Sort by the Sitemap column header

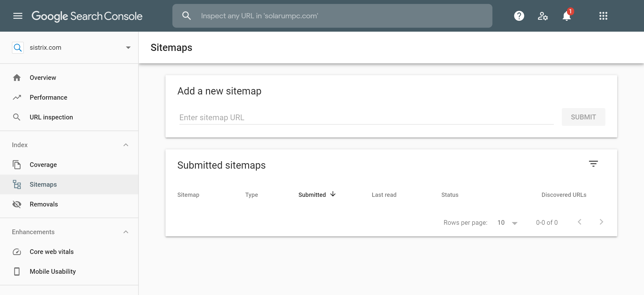coord(188,195)
